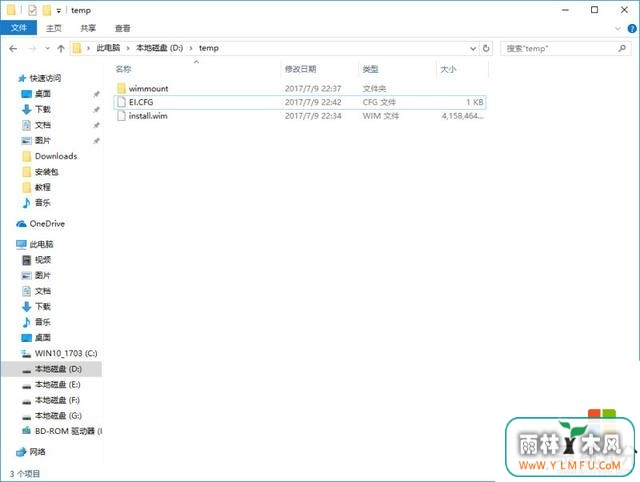Click the pin icon beside 下载
The height and width of the screenshot is (482, 640).
96,110
